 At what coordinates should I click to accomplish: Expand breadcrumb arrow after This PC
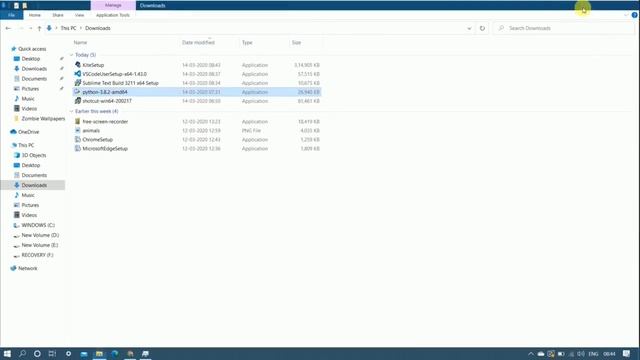click(x=81, y=28)
